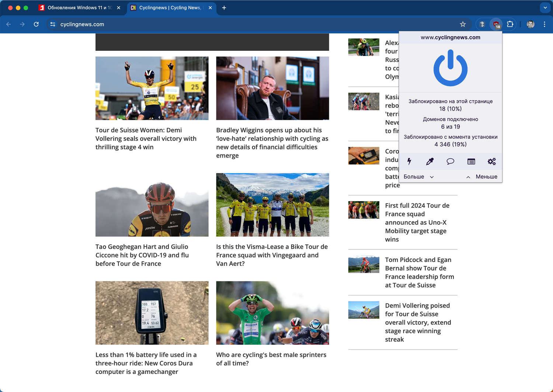The width and height of the screenshot is (553, 392).
Task: Click the Заблокировано на этой странице label
Action: coord(451,101)
